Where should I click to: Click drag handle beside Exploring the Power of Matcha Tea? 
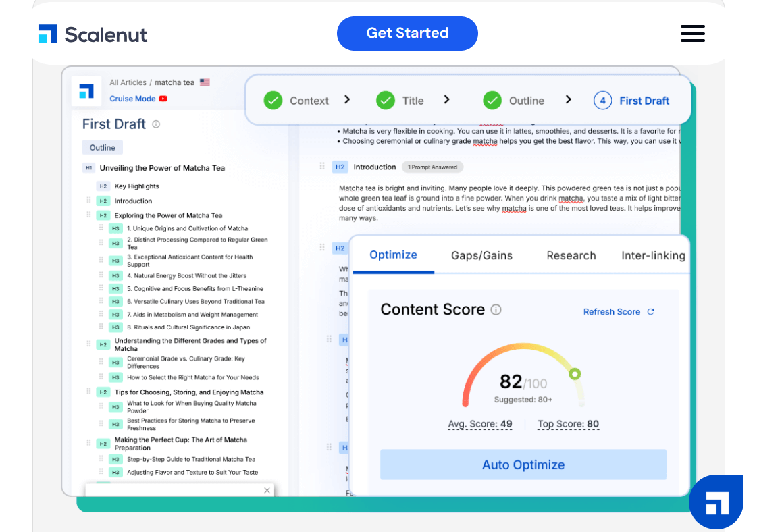[x=88, y=215]
